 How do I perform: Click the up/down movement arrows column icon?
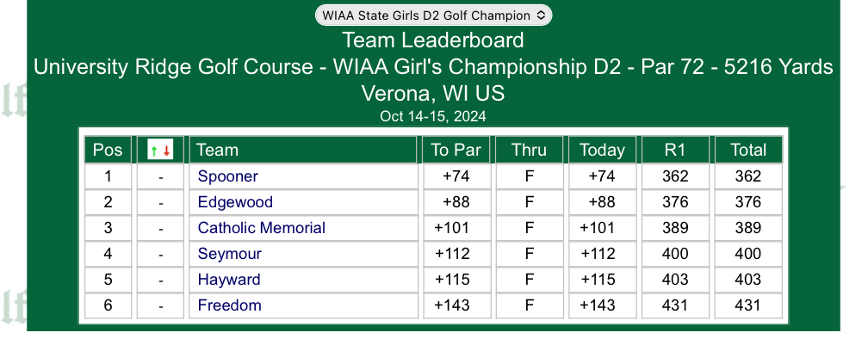tap(160, 150)
